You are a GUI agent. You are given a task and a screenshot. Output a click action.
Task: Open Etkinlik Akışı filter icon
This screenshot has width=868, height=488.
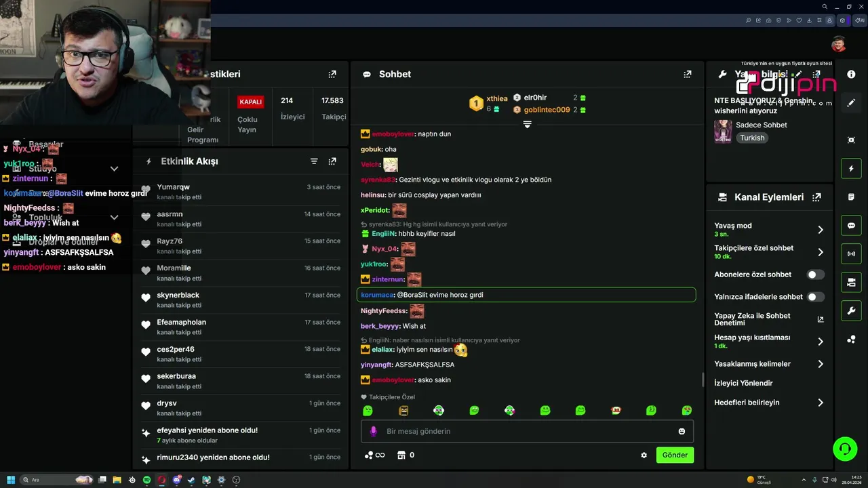(314, 161)
